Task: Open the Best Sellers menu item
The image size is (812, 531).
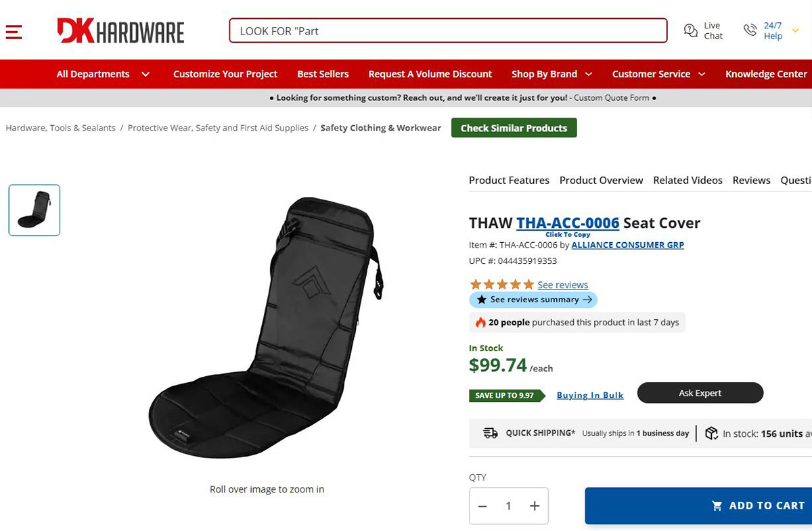Action: (x=323, y=74)
